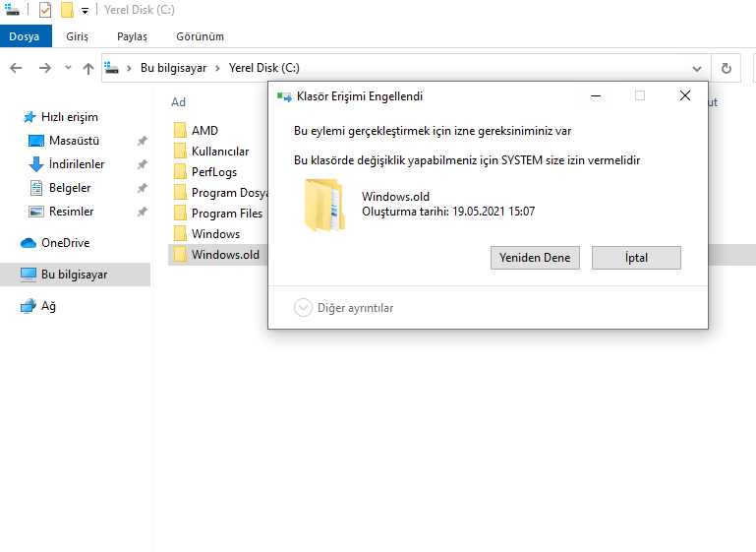Select Bu bilgisayar in the sidebar
Image resolution: width=756 pixels, height=552 pixels.
pos(76,275)
